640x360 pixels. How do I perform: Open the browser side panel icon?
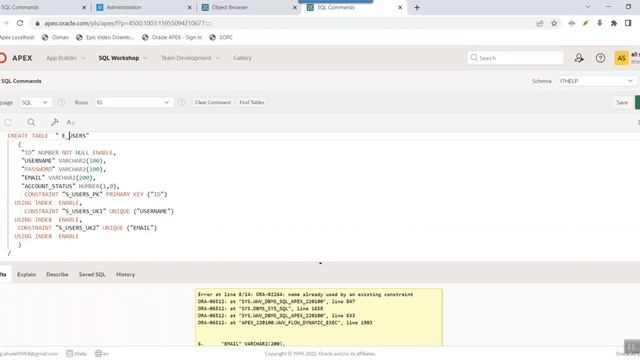pyautogui.click(x=628, y=23)
